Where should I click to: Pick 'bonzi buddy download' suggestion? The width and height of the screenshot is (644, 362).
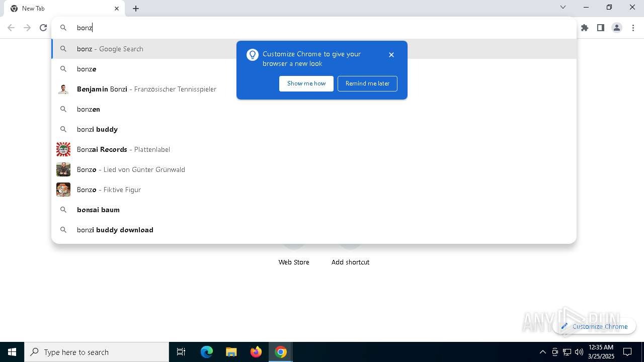coord(314,230)
